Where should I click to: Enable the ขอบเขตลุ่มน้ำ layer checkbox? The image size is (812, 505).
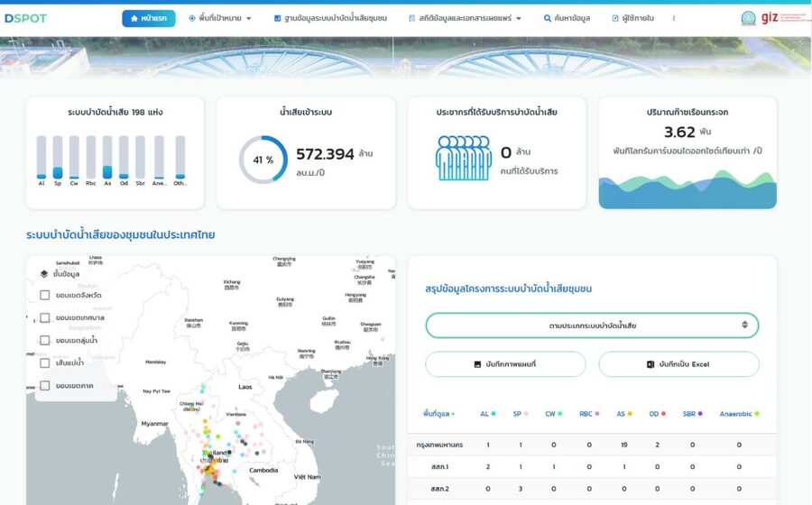45,341
